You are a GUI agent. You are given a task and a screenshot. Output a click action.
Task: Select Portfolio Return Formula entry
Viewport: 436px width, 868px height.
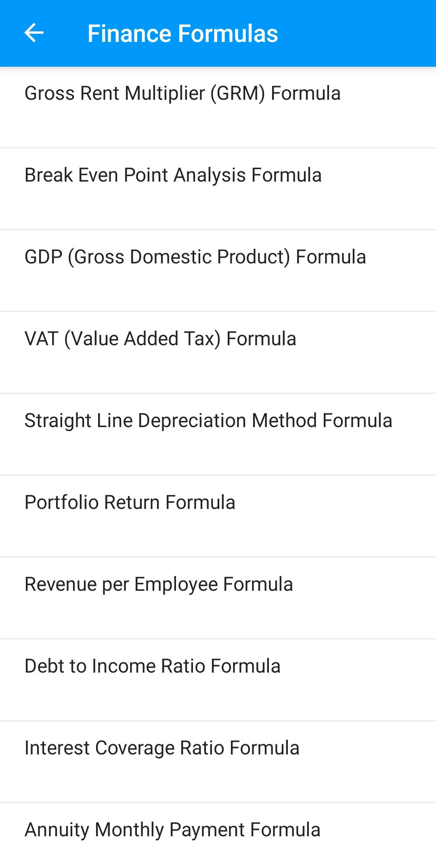(x=130, y=503)
